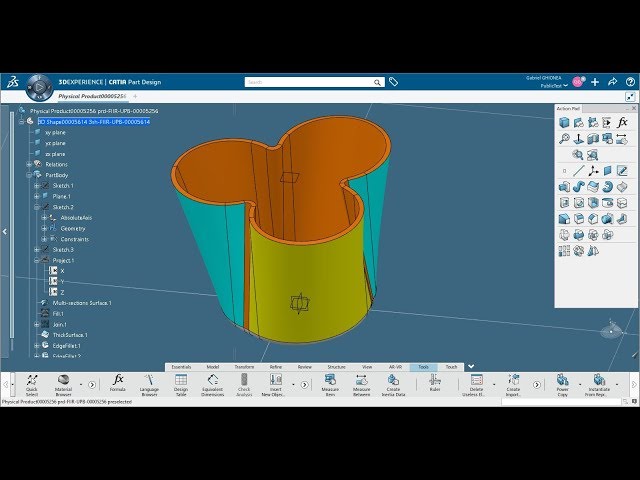Switch to the View tab

tap(367, 367)
